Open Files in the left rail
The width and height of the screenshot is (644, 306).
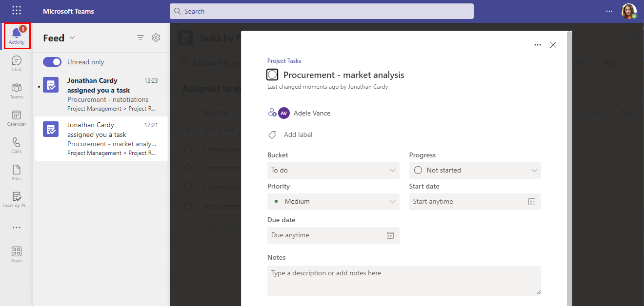17,172
